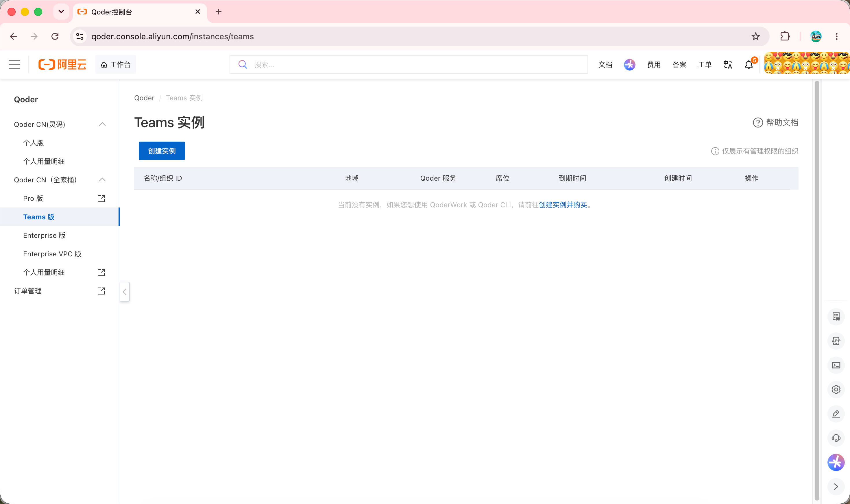This screenshot has height=504, width=850.
Task: Open the AI assistant icon in top bar
Action: click(x=629, y=64)
